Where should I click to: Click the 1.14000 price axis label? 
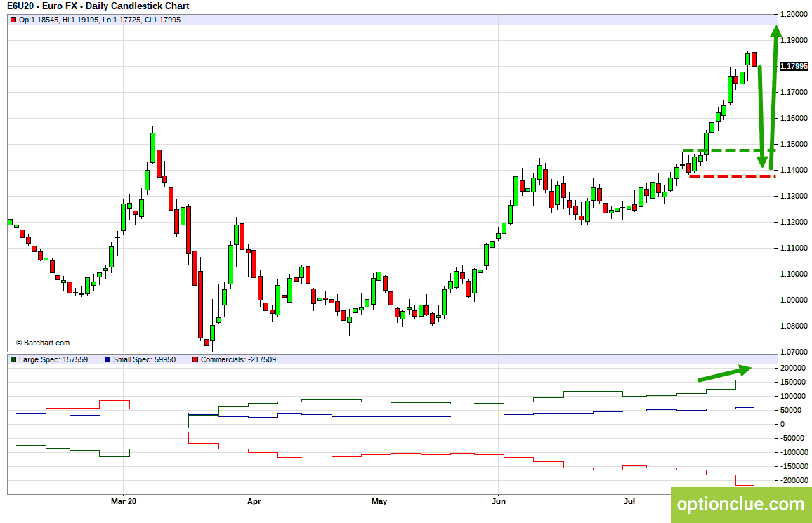[x=794, y=170]
